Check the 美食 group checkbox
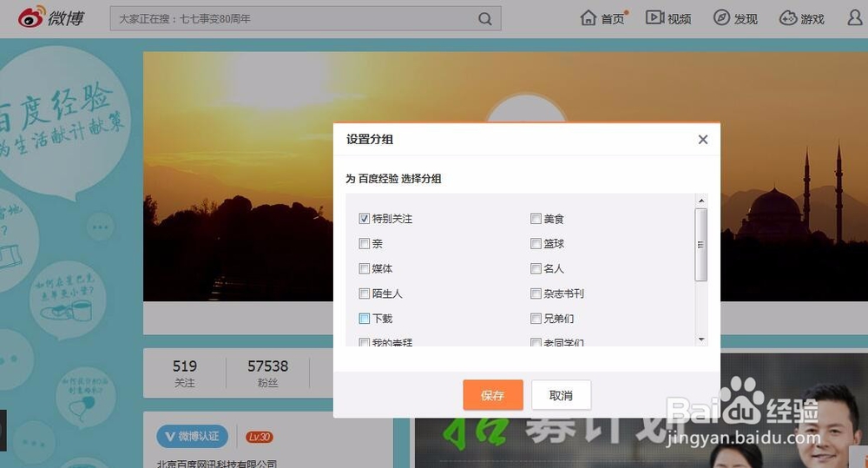Screen dimensions: 868x468 click(536, 219)
